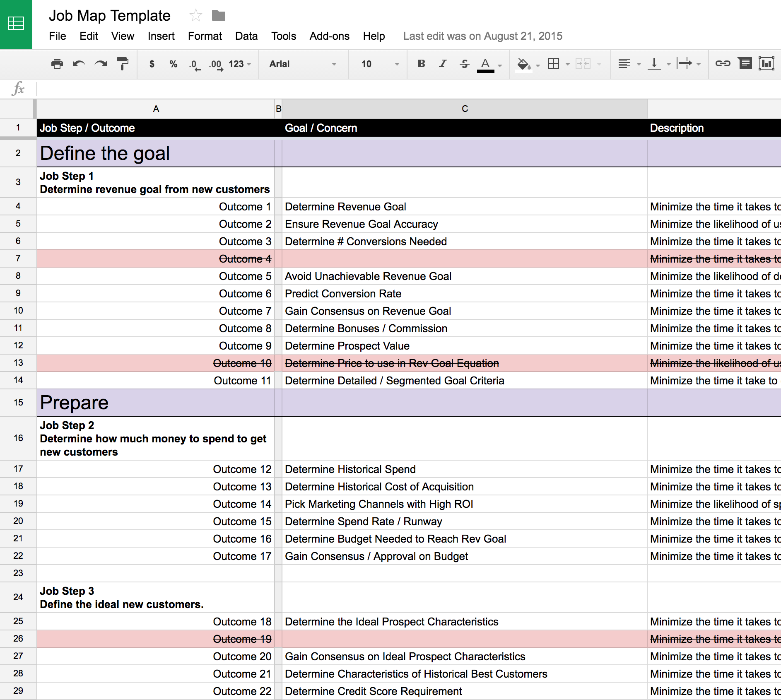781x700 pixels.
Task: Select the Ensure Revenue Goal Accuracy cell
Action: coord(465,224)
